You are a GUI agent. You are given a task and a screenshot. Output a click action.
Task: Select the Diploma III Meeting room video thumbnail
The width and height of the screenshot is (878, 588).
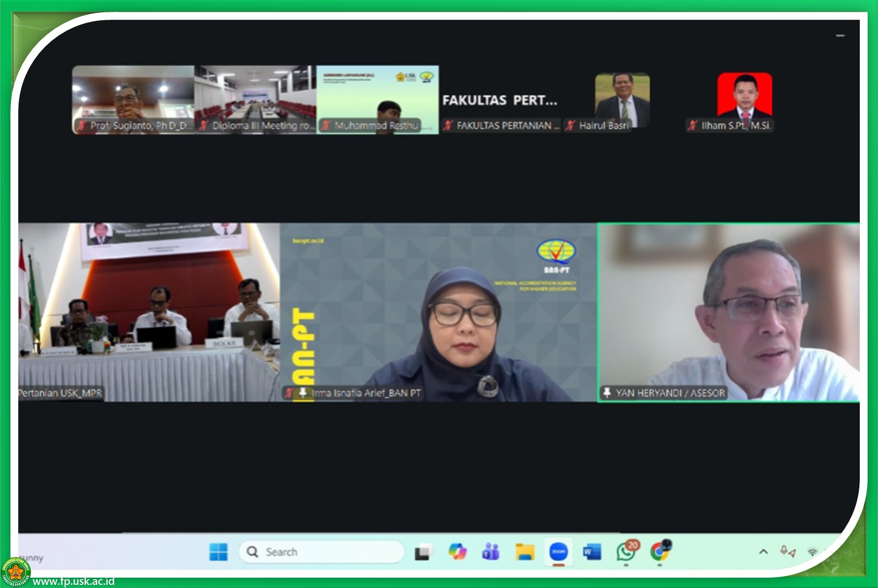[255, 100]
